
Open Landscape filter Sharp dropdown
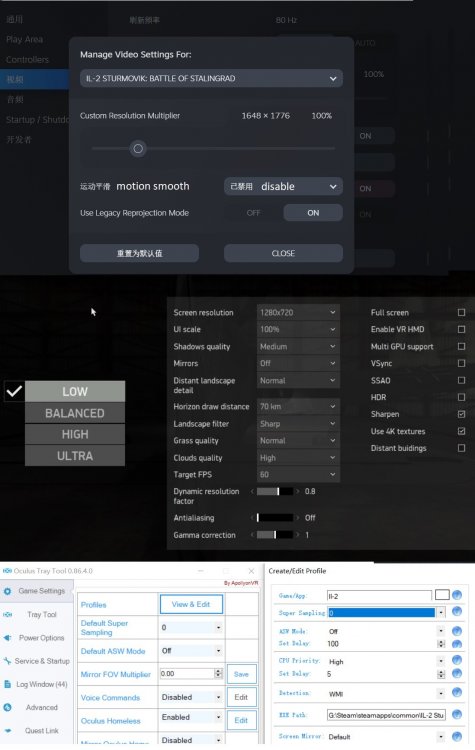click(x=298, y=424)
